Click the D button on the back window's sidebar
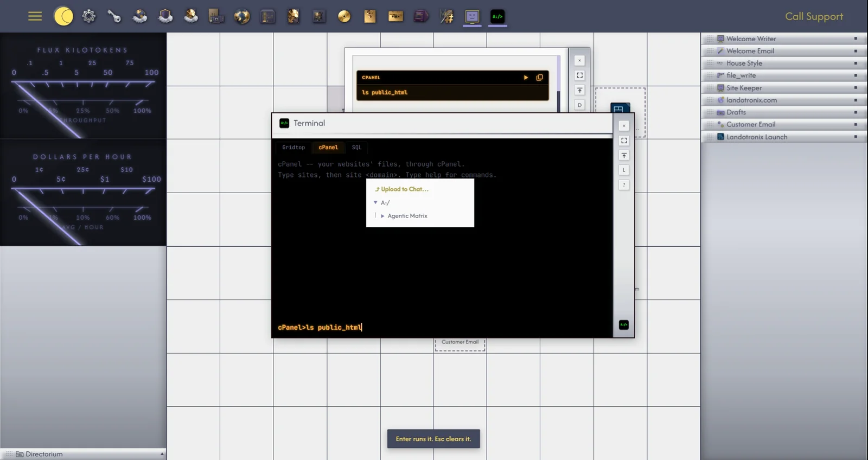This screenshot has width=868, height=460. point(579,105)
